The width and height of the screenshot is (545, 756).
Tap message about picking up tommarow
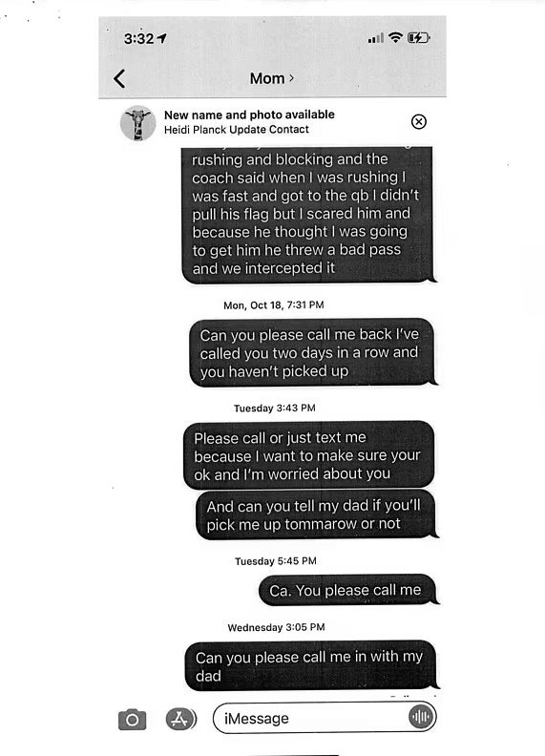click(x=316, y=514)
